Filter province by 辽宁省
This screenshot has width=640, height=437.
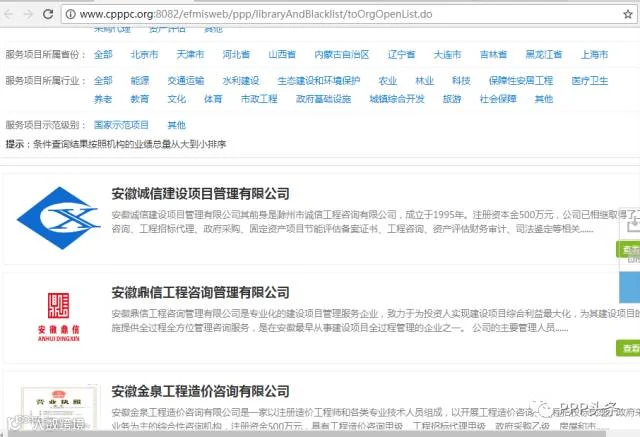coord(402,54)
